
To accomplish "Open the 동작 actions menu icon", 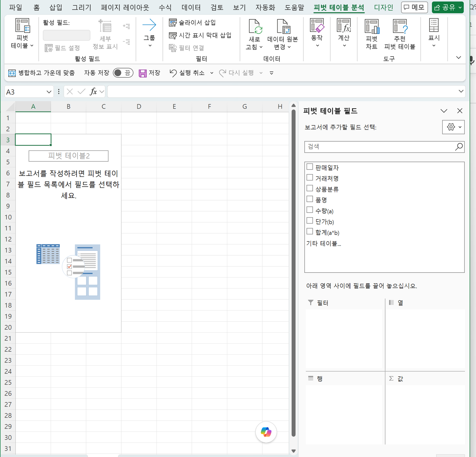I will [317, 26].
